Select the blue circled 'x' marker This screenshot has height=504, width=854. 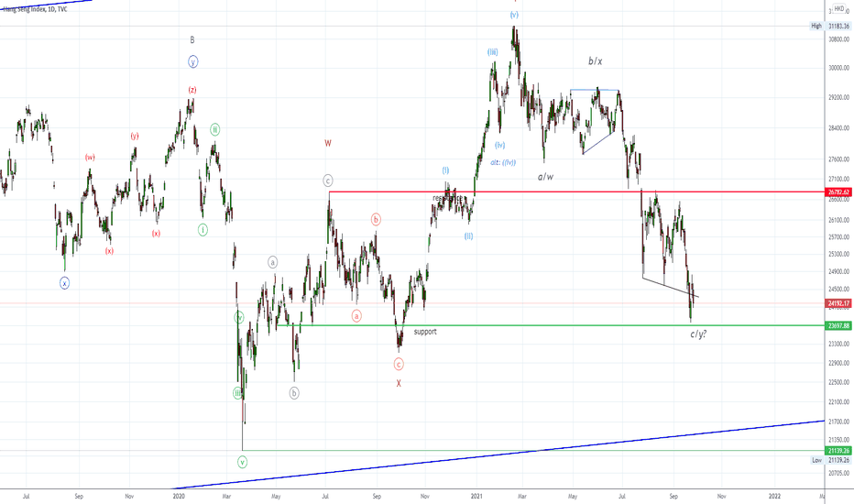pos(65,283)
